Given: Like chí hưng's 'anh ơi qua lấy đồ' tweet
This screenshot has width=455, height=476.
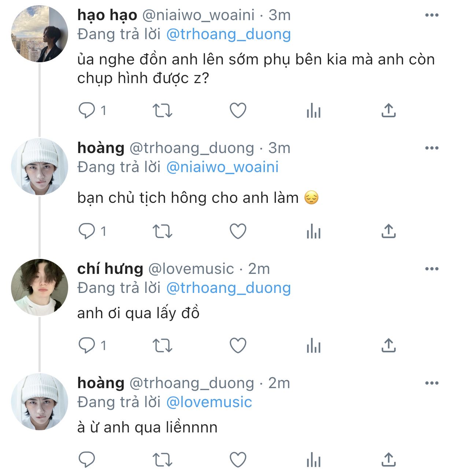Looking at the screenshot, I should pos(238,345).
